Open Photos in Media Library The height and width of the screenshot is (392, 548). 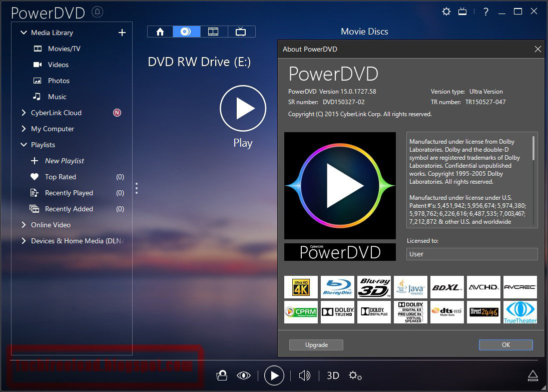click(x=59, y=81)
